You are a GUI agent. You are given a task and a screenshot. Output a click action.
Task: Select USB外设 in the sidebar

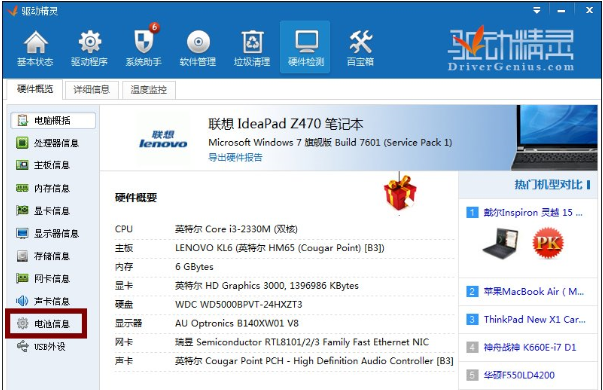[41, 347]
